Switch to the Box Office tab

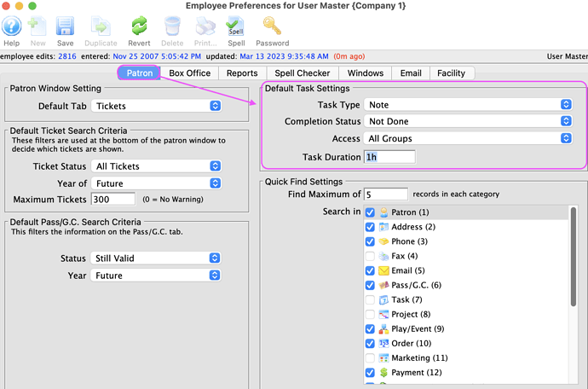(x=190, y=73)
